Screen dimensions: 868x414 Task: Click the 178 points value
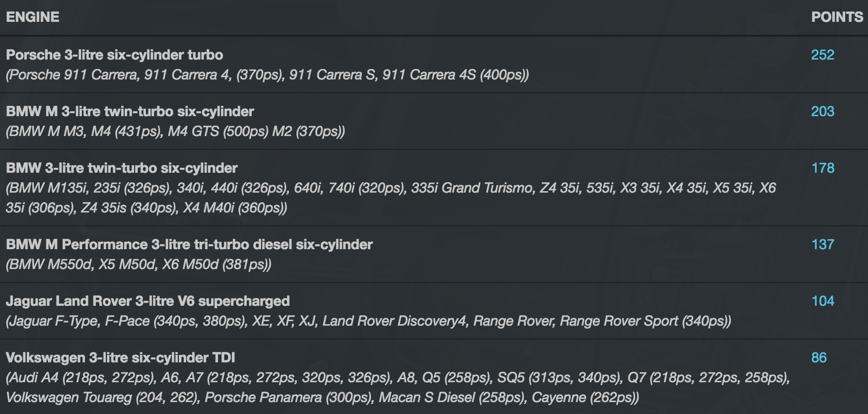click(x=822, y=168)
